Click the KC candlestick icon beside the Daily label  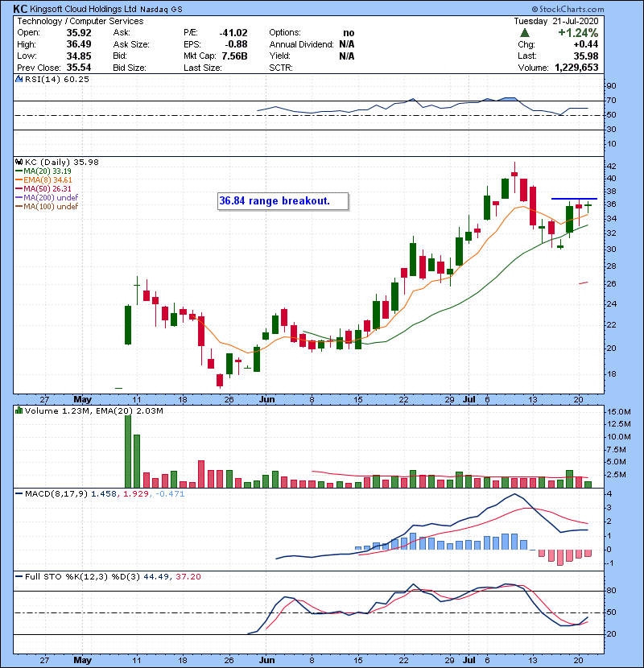19,163
